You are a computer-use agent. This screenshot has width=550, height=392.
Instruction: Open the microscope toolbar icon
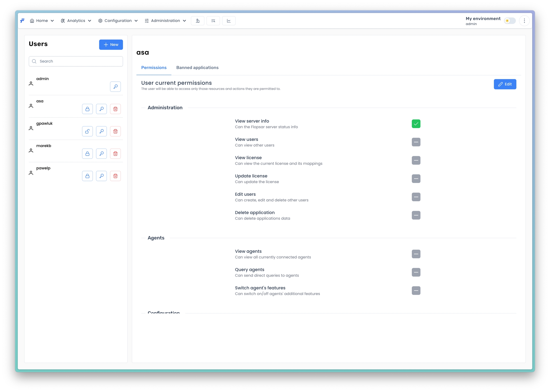[197, 21]
